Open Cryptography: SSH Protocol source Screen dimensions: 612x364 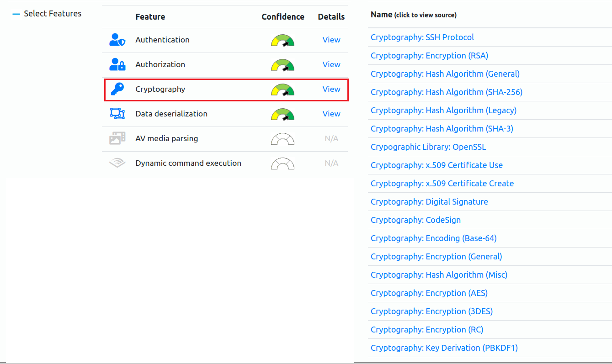(x=422, y=37)
